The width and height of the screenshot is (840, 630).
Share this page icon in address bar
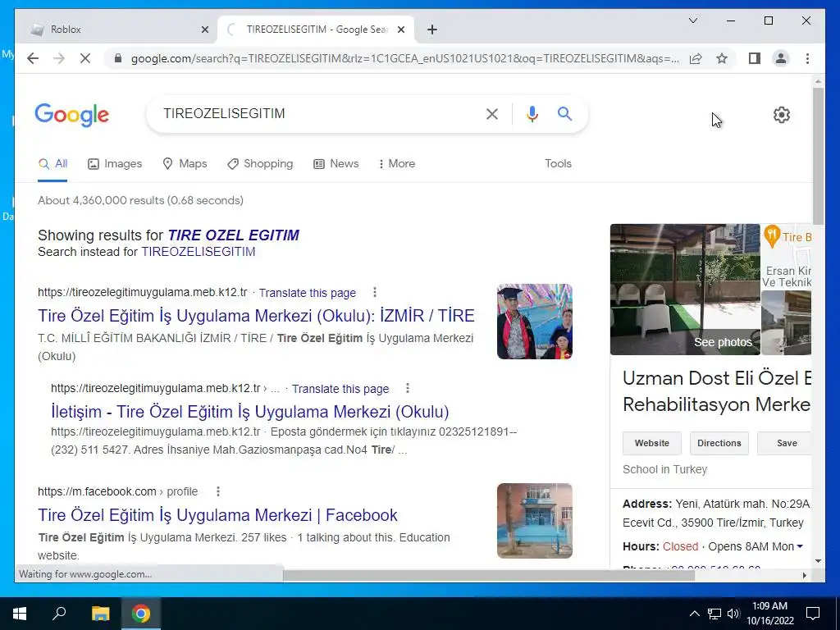pos(696,58)
